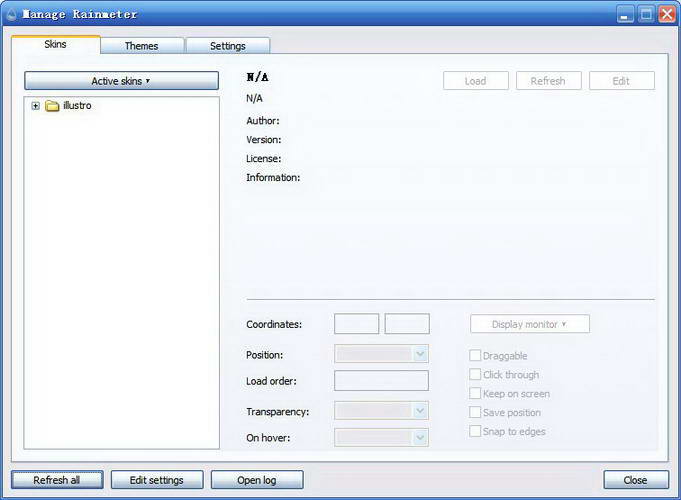This screenshot has height=500, width=681.
Task: Click the first Coordinates input field
Action: point(357,324)
